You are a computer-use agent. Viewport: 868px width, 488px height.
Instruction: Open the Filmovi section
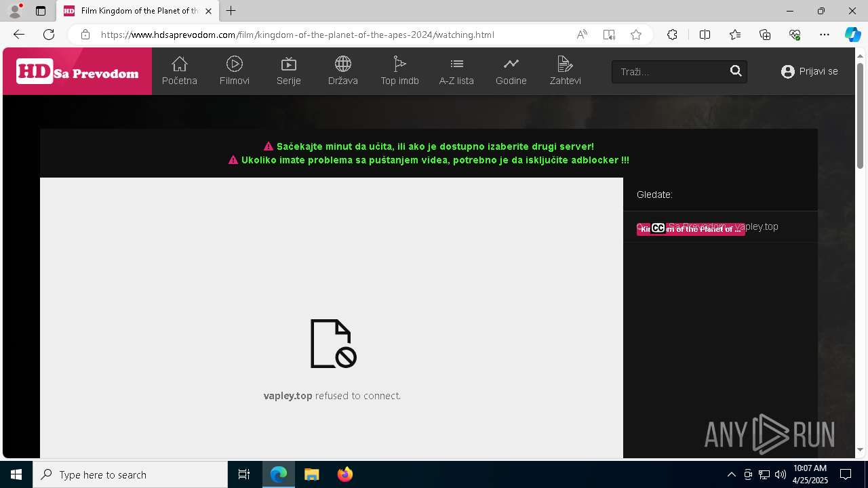235,71
